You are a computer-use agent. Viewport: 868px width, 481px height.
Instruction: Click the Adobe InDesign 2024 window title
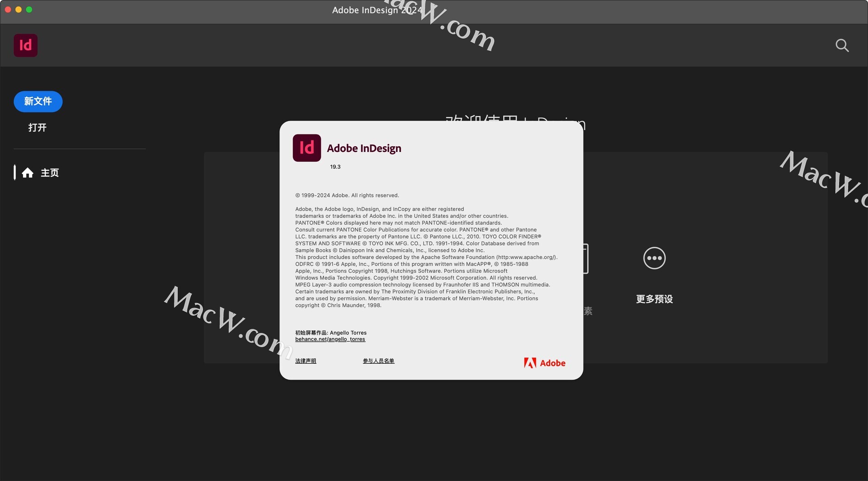[377, 10]
